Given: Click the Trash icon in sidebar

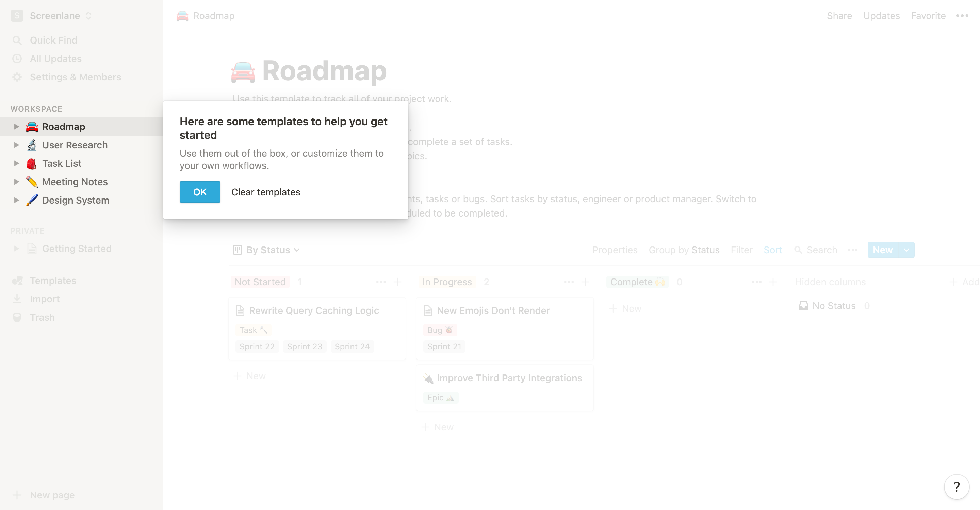Looking at the screenshot, I should point(17,317).
